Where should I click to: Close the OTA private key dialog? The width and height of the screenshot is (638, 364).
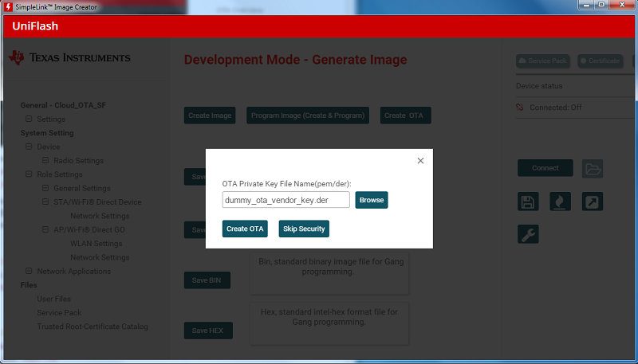(x=420, y=161)
